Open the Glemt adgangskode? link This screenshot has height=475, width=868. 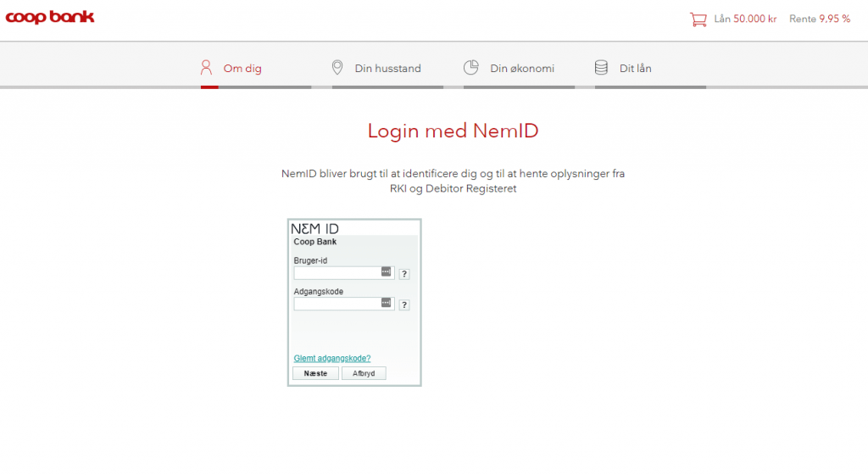[332, 358]
